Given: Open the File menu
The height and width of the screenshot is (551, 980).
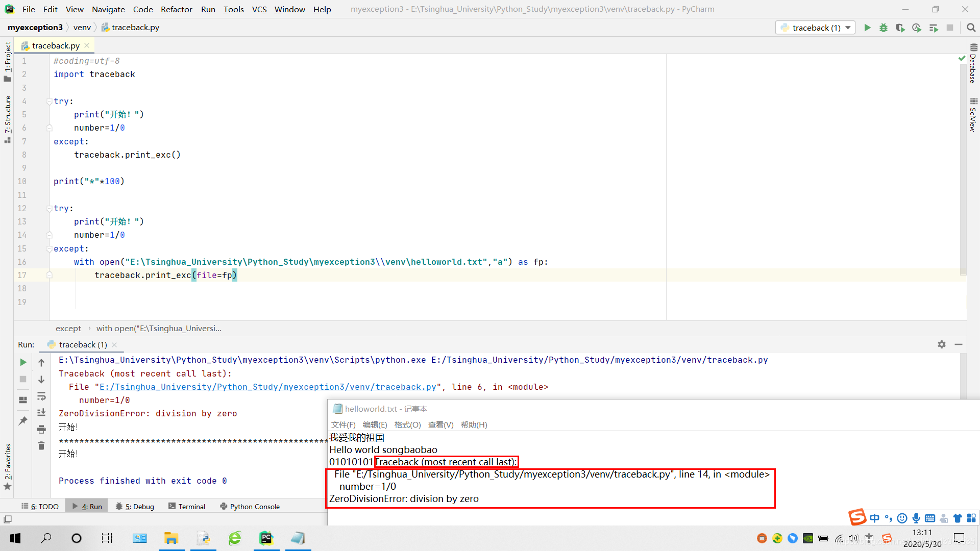Looking at the screenshot, I should (x=29, y=9).
